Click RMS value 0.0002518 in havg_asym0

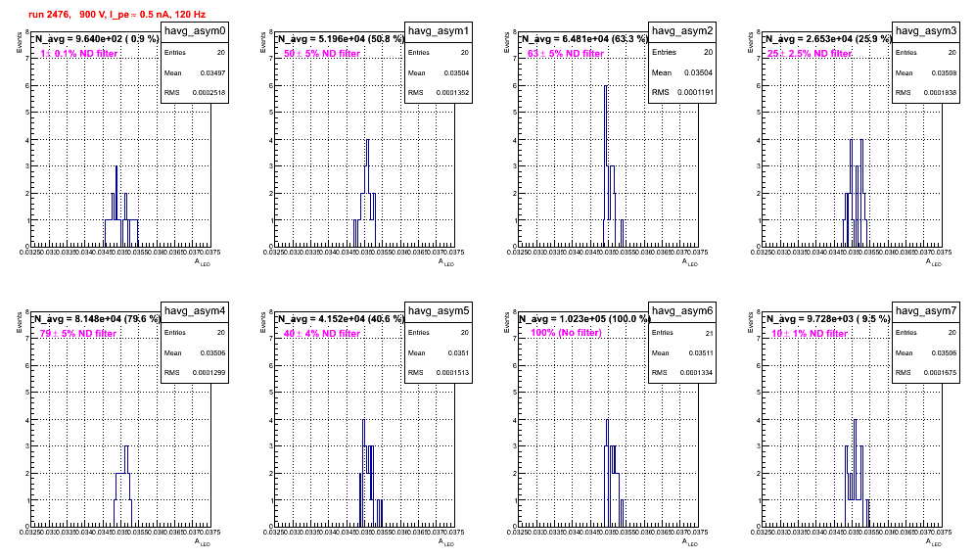click(209, 93)
